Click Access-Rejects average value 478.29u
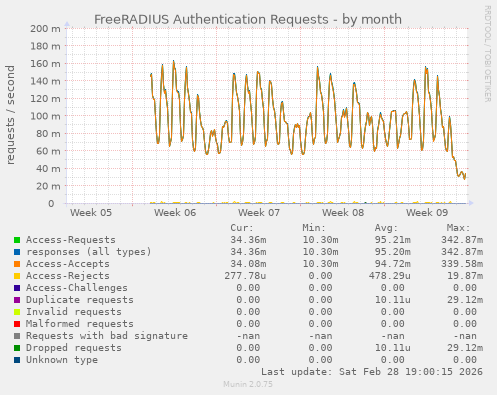 [389, 276]
